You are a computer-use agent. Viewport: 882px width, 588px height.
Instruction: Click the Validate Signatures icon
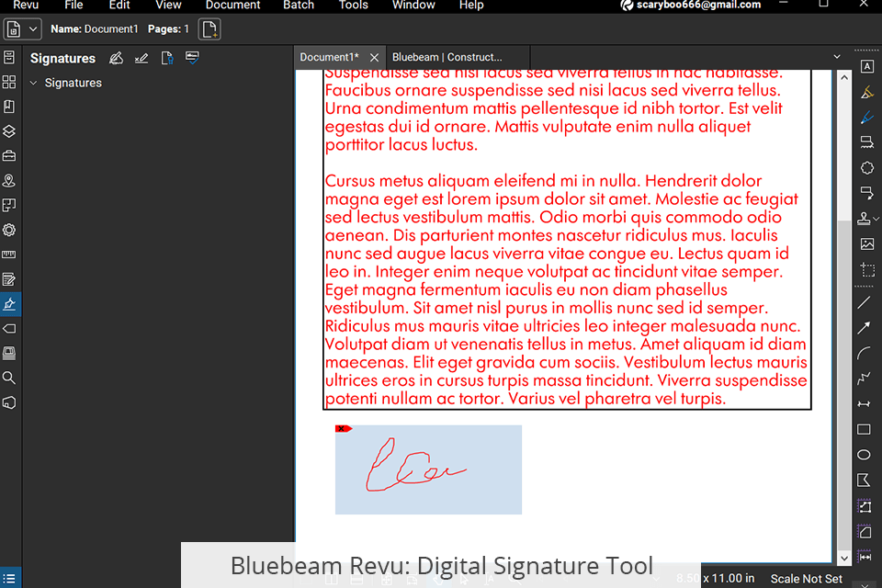(x=192, y=58)
